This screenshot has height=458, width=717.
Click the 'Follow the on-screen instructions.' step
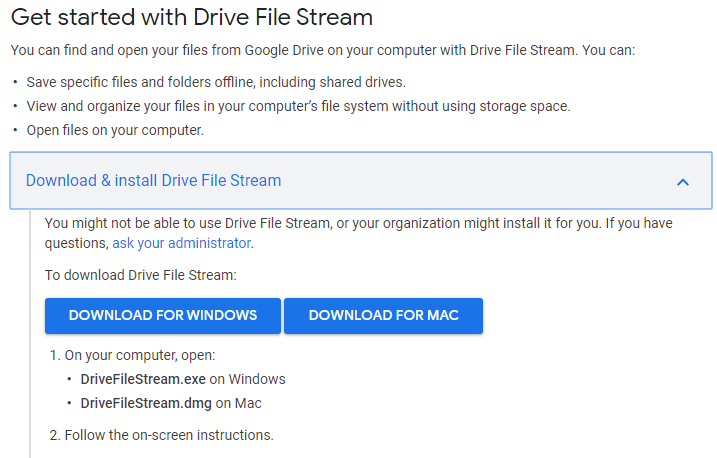coord(169,435)
